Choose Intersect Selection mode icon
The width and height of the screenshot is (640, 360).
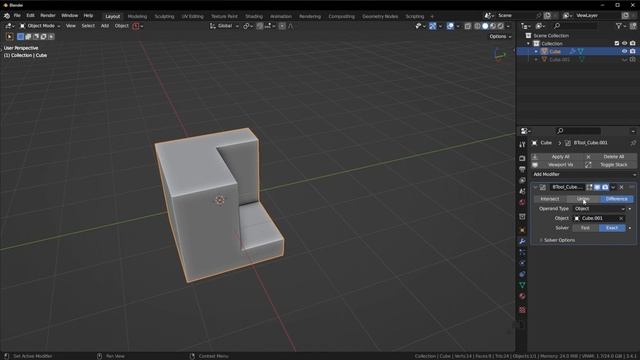(51, 37)
